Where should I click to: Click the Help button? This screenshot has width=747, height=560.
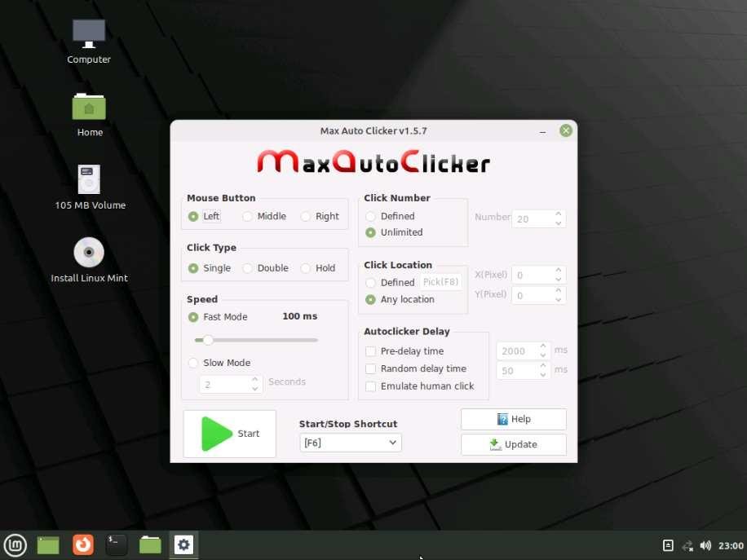[513, 418]
